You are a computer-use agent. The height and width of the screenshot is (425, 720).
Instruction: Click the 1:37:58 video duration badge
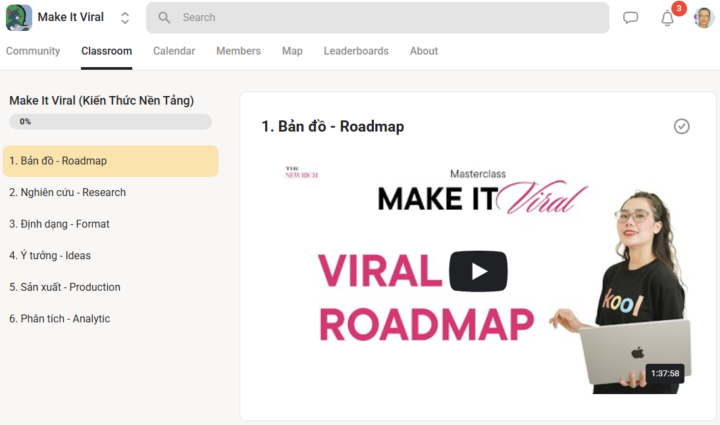[665, 373]
